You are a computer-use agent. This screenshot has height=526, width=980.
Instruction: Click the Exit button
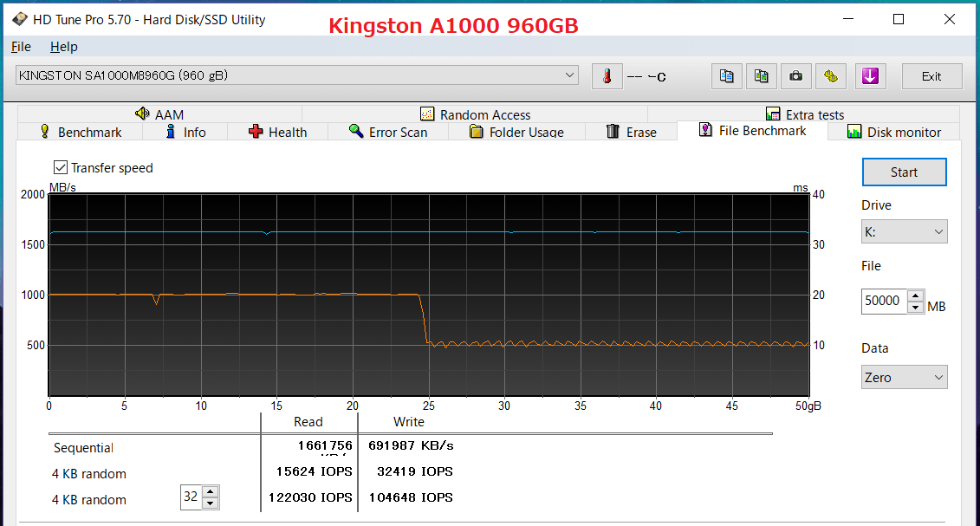(931, 76)
